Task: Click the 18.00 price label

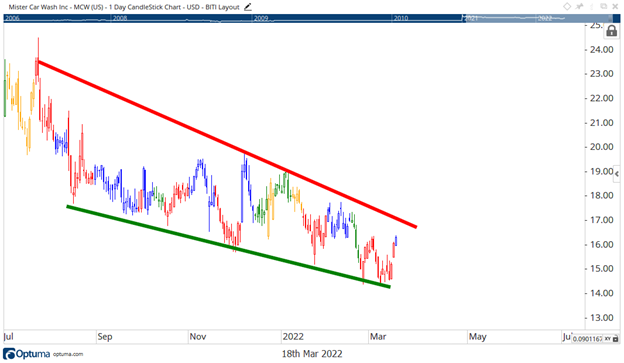Action: [x=601, y=195]
